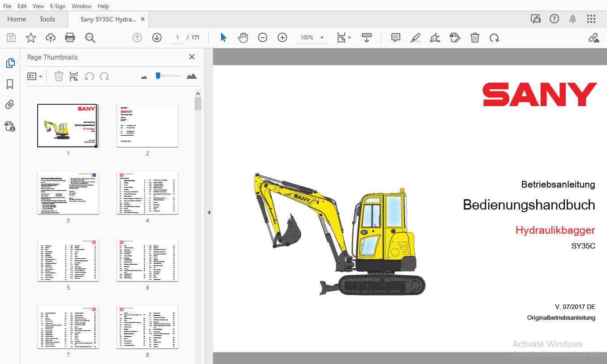The image size is (607, 364).
Task: Adjust the thumbnail size slider
Action: pyautogui.click(x=158, y=76)
